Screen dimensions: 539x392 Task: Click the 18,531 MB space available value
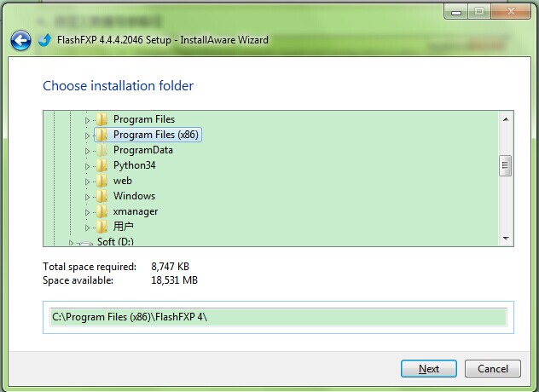click(x=174, y=280)
